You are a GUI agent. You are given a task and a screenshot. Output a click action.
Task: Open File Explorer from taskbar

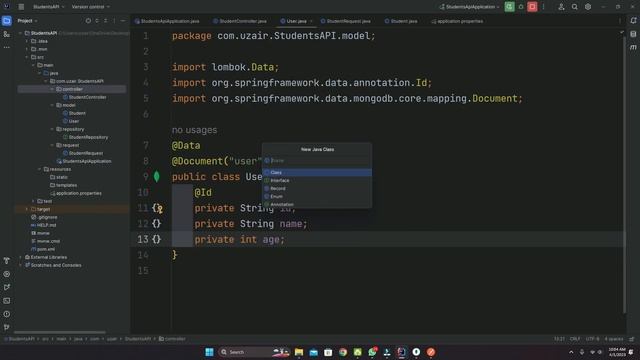[299, 352]
